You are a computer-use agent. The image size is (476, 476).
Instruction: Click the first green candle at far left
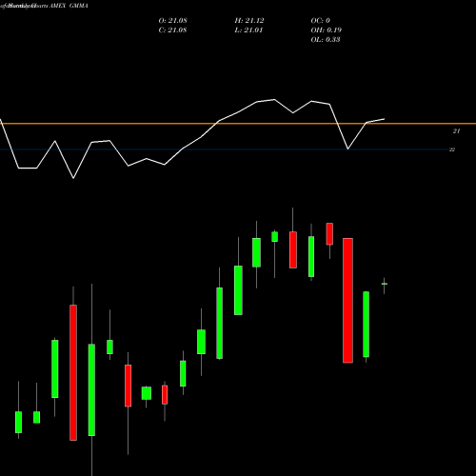pos(18,422)
